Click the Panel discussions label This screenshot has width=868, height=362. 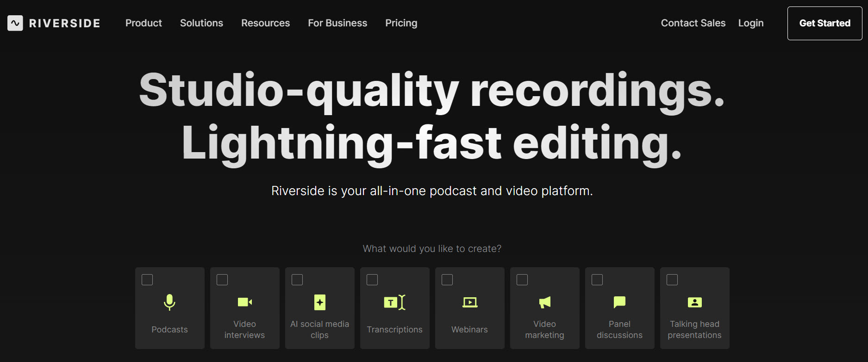(620, 330)
